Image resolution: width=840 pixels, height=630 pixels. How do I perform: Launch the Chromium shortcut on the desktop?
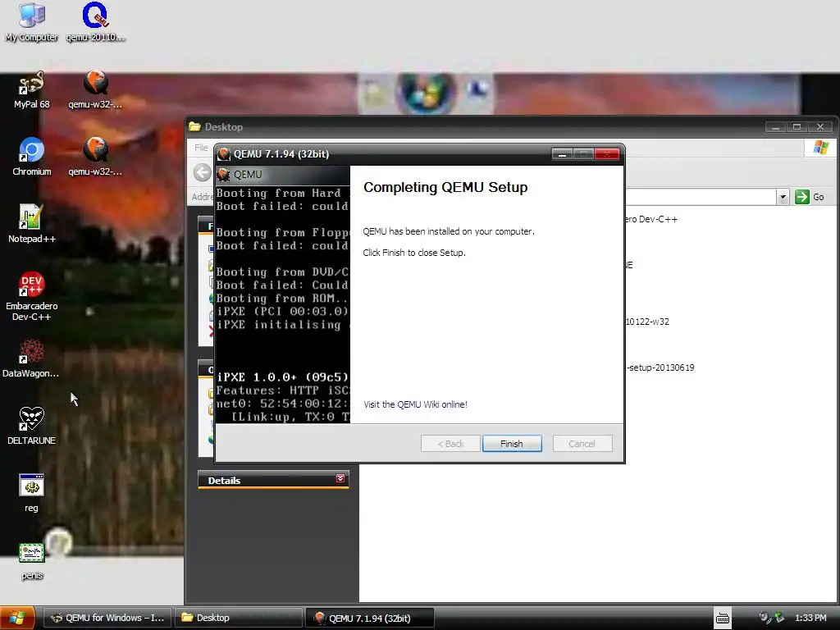coord(32,157)
